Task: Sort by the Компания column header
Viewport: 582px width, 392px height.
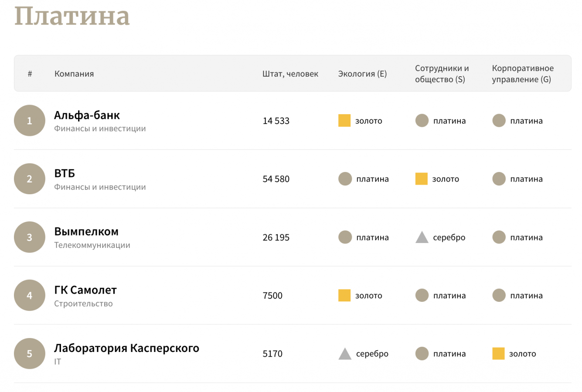Action: [x=74, y=74]
